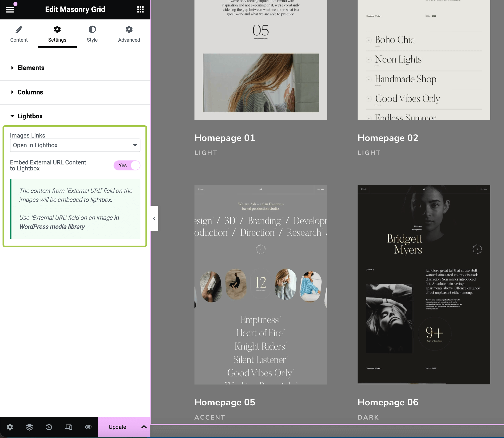This screenshot has height=438, width=504.
Task: Collapse the editor panel with side arrow
Action: point(154,218)
